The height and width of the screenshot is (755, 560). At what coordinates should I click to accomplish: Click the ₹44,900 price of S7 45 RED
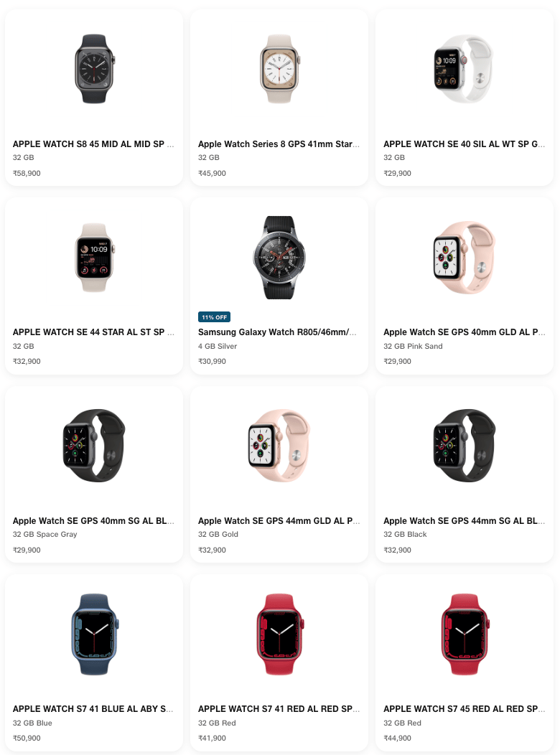397,738
